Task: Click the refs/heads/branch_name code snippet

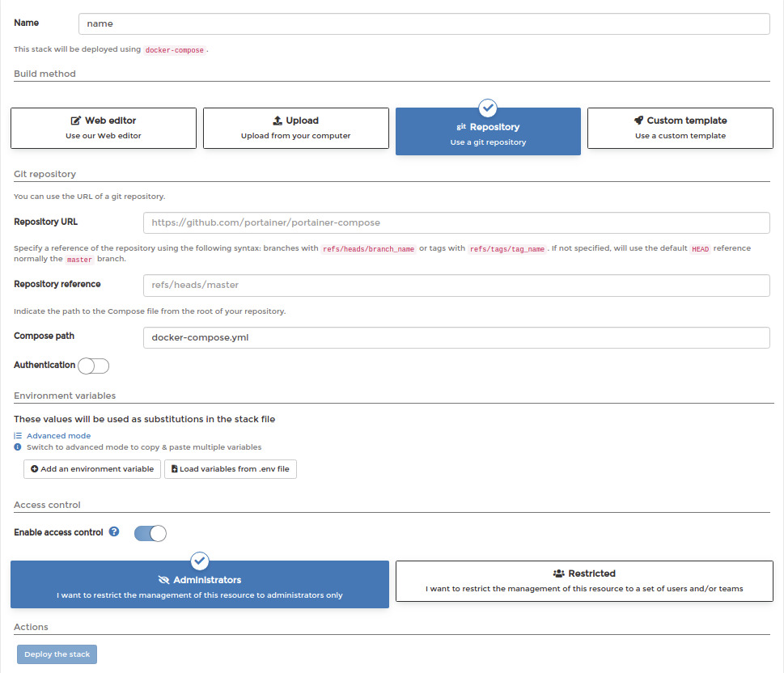Action: coord(368,249)
